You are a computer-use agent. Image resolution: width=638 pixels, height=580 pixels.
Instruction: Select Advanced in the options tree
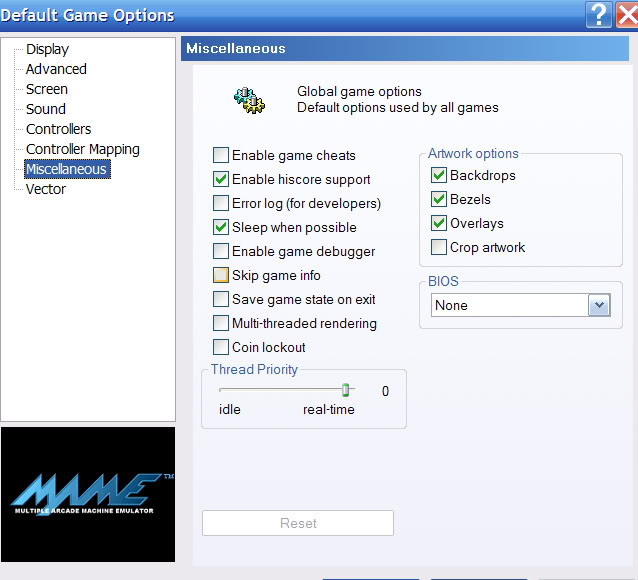click(x=56, y=69)
